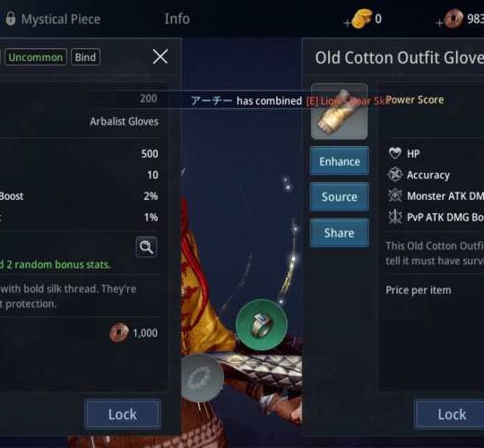Lock the Old Cotton Outfit Gloves

[452, 414]
